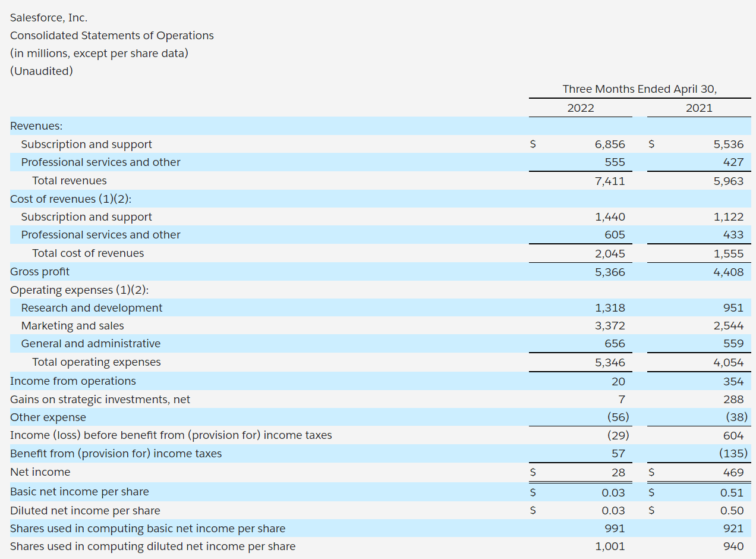This screenshot has width=756, height=559.
Task: Click the 433 cost cell
Action: (733, 235)
